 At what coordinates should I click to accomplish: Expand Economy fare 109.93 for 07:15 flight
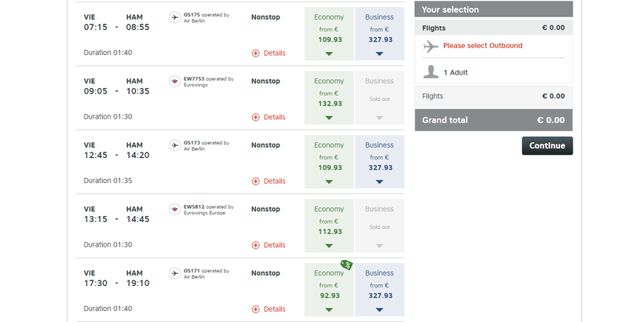(x=329, y=53)
